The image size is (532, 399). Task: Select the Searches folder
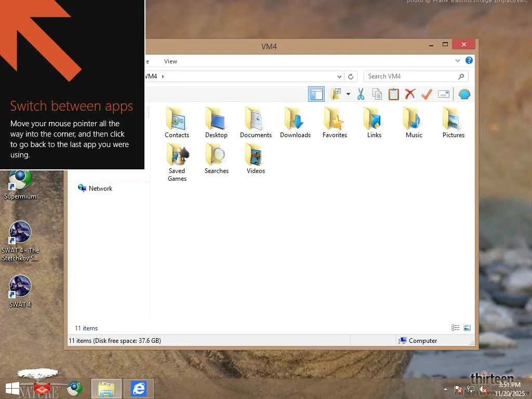coord(216,158)
